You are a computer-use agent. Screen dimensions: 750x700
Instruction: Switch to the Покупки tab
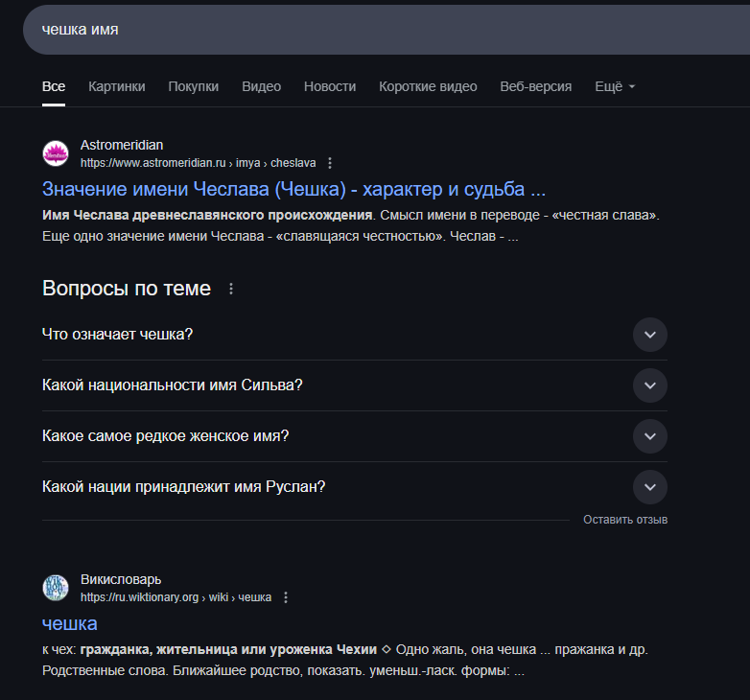click(194, 86)
